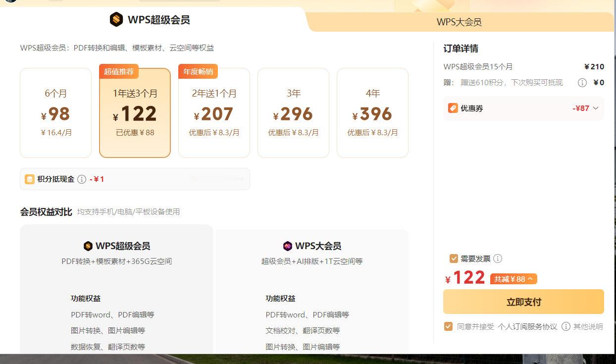The image size is (616, 364).
Task: Switch to the WPS超级会员 tab
Action: point(150,20)
